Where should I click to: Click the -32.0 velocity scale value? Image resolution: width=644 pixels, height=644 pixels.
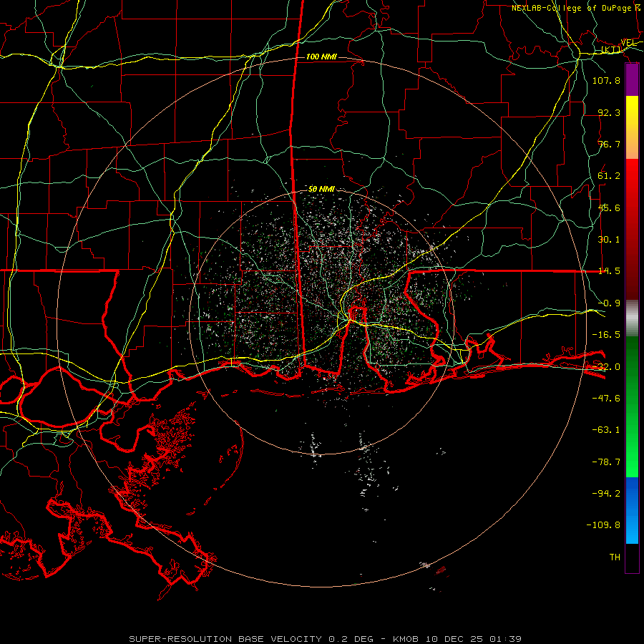pos(606,367)
